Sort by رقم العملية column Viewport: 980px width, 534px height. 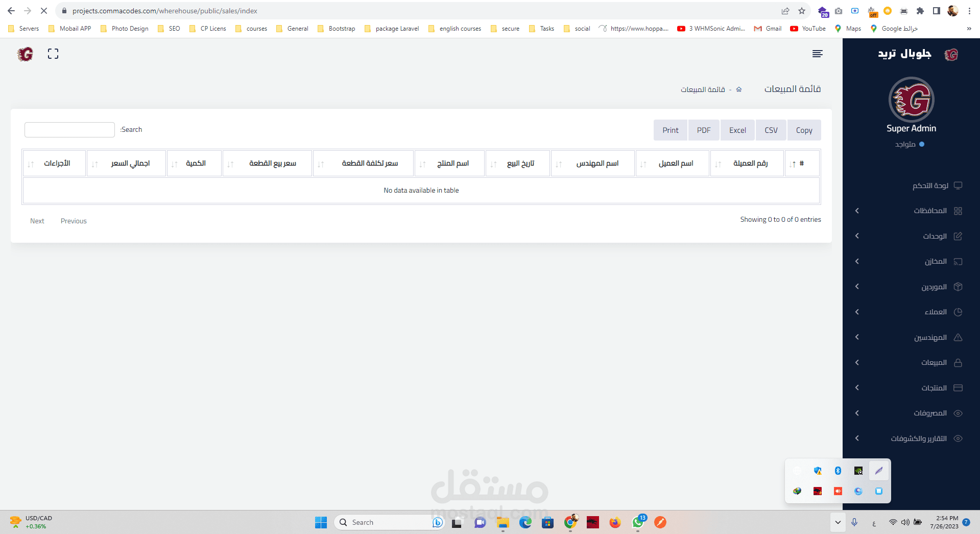(747, 164)
